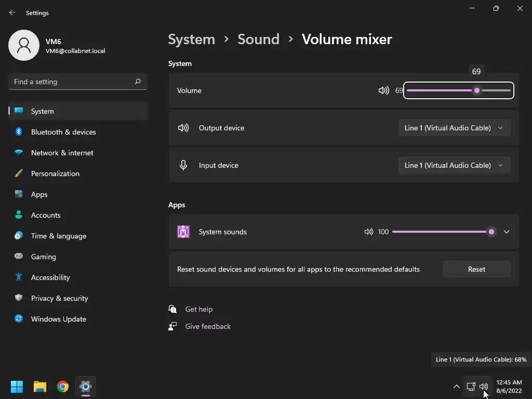Open the Get help link
The width and height of the screenshot is (532, 399).
(199, 309)
